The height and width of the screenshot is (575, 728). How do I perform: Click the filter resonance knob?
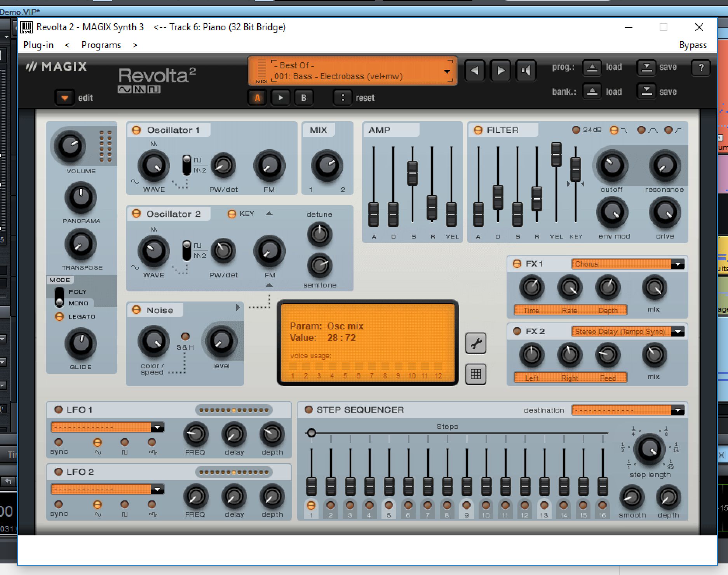click(665, 166)
